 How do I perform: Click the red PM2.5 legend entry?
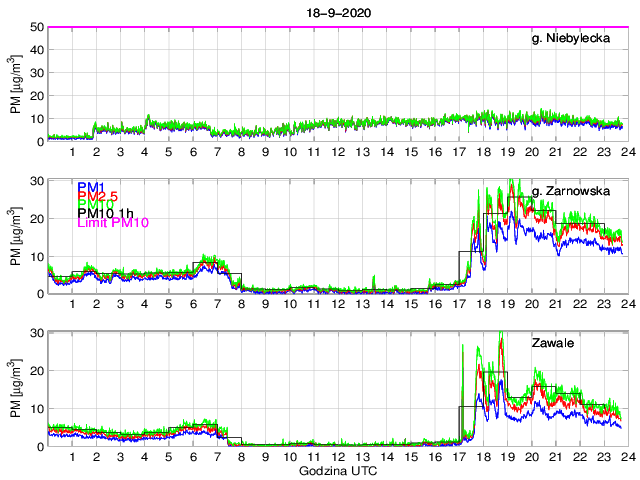coord(99,197)
